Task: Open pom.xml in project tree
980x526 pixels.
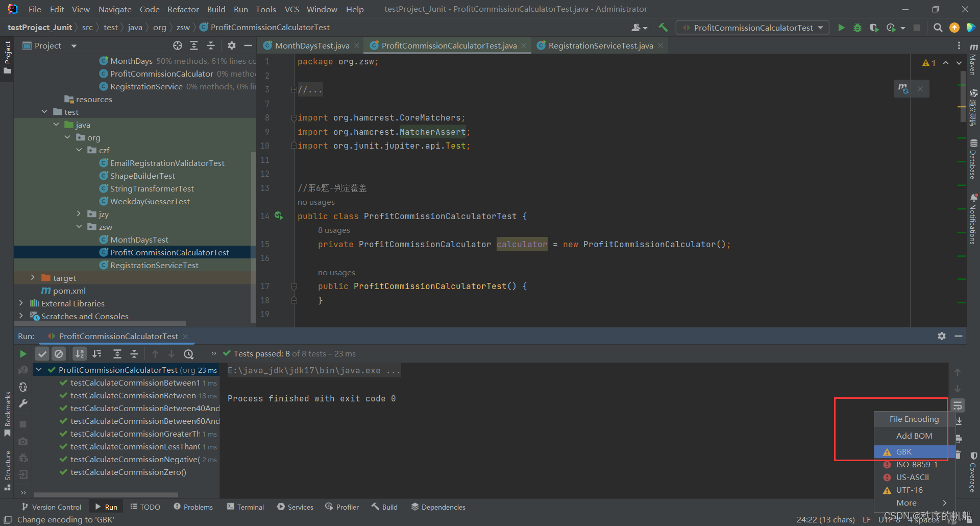Action: 69,291
